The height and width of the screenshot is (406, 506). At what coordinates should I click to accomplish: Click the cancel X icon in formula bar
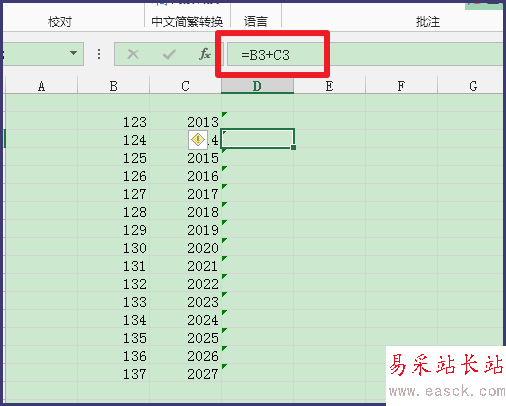(133, 54)
